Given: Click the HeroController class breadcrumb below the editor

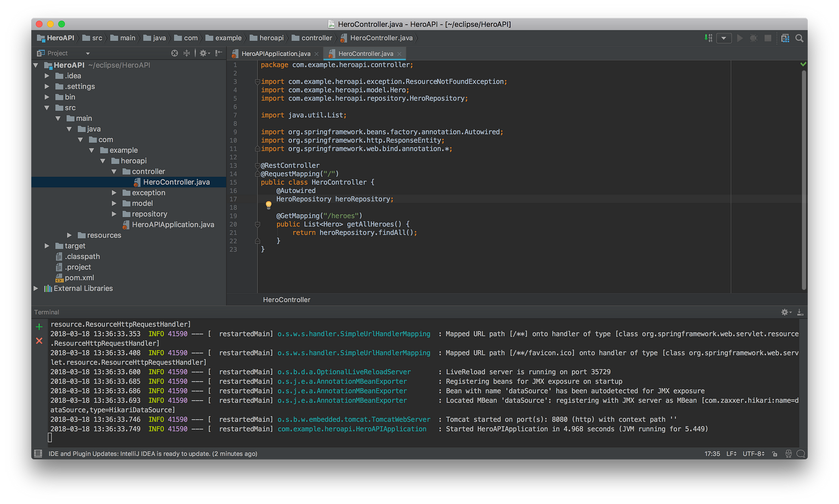Looking at the screenshot, I should tap(287, 300).
